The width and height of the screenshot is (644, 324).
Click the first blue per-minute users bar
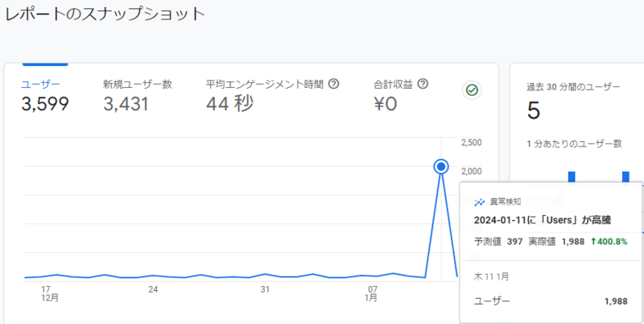[x=572, y=177]
